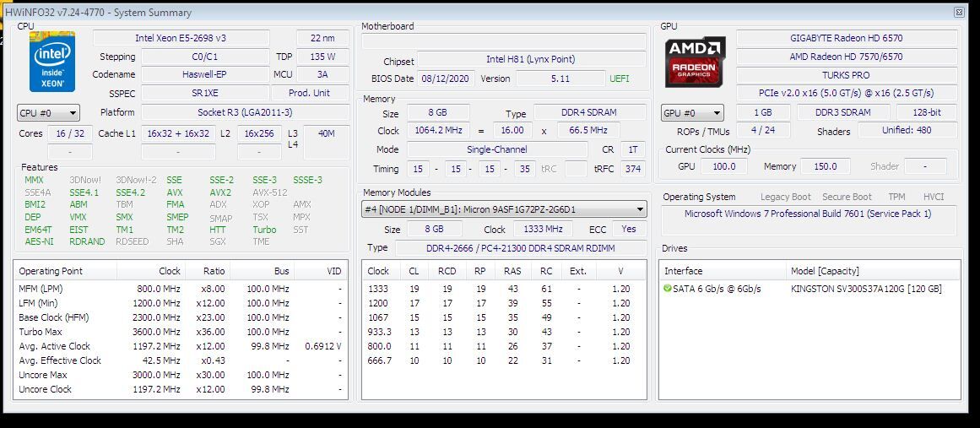Screen dimensions: 980x428
Task: Click the Prod. Unit field
Action: click(310, 93)
